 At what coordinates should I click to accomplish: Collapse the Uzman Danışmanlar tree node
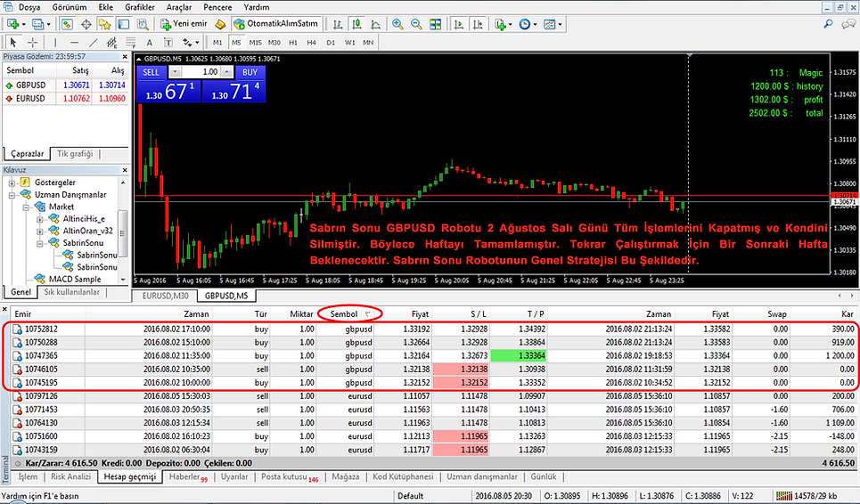point(12,195)
